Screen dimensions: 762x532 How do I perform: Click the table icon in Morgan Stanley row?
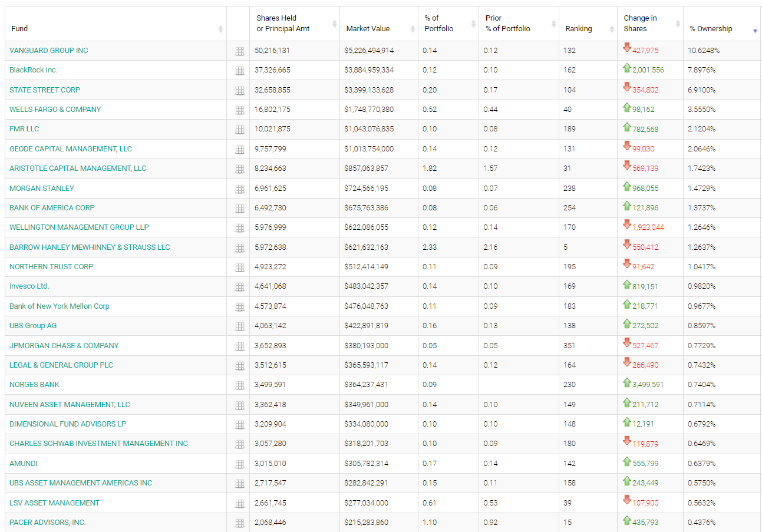pos(240,189)
